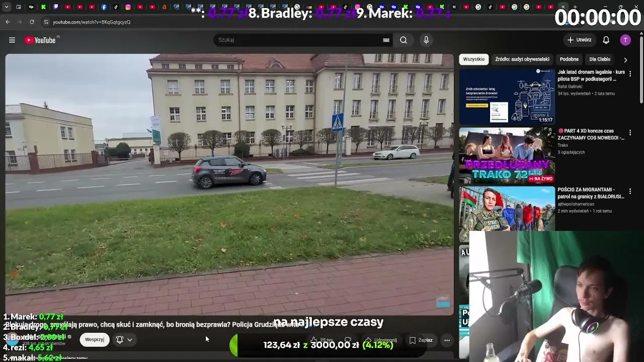This screenshot has height=362, width=644.
Task: Dislike the video with thumbs-down button
Action: pyautogui.click(x=348, y=340)
